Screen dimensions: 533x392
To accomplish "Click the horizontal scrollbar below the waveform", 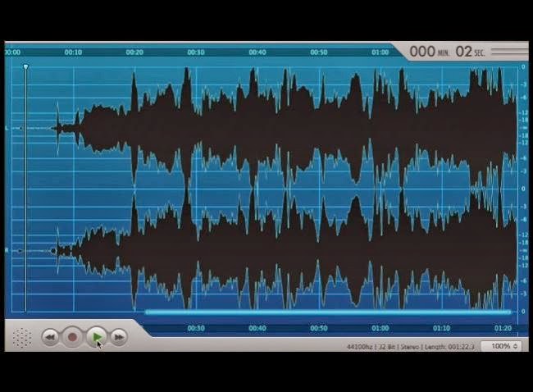I will 328,312.
